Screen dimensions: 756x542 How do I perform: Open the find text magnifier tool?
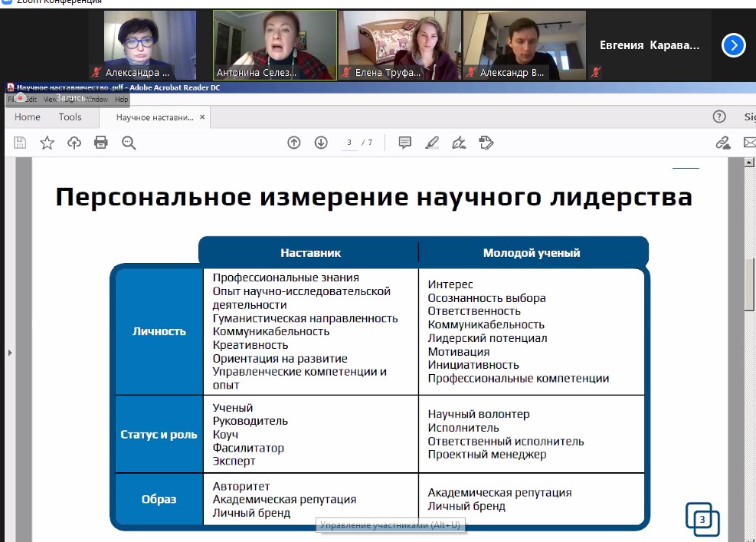pyautogui.click(x=128, y=143)
